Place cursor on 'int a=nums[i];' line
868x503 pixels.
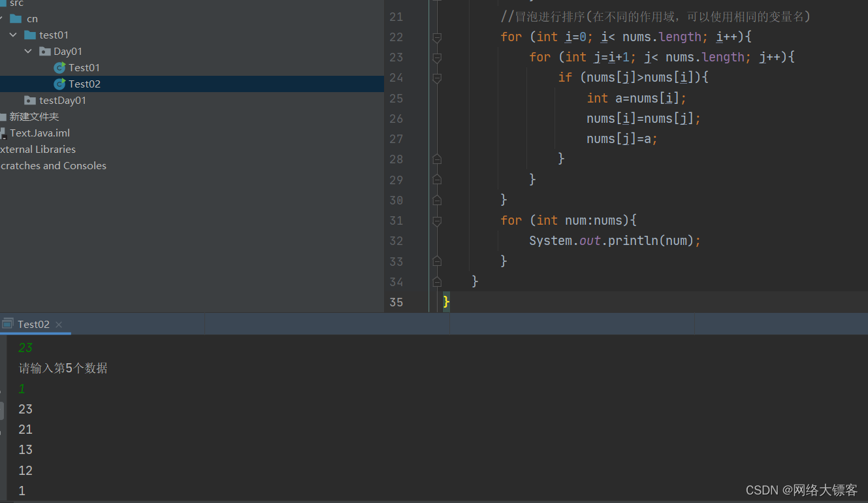click(637, 98)
